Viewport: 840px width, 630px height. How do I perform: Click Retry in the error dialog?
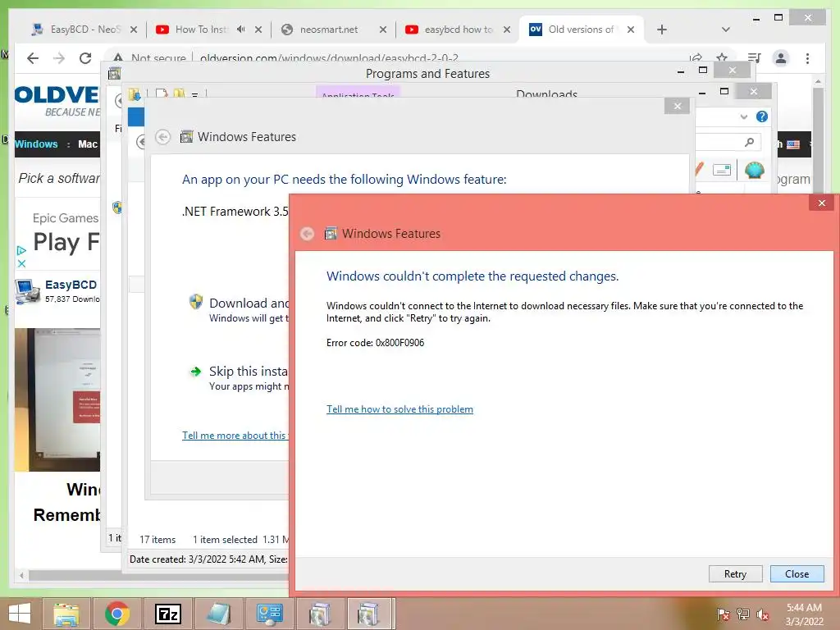coord(735,573)
